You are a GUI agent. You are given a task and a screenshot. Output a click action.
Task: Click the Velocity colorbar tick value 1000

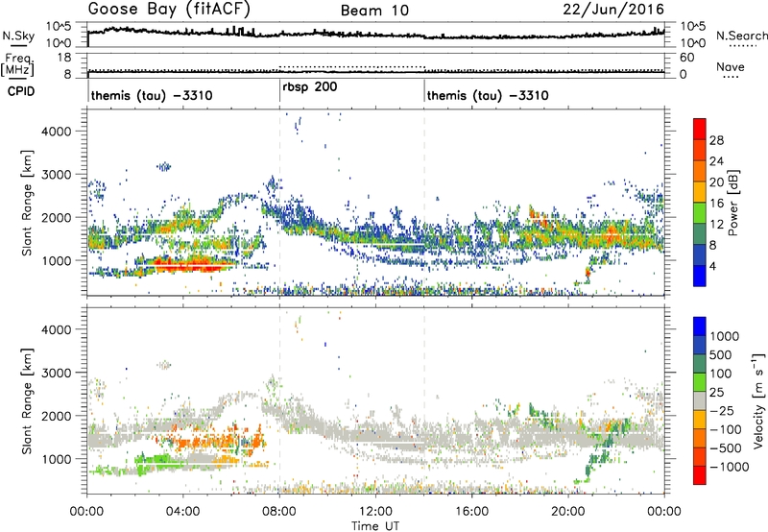click(x=725, y=336)
